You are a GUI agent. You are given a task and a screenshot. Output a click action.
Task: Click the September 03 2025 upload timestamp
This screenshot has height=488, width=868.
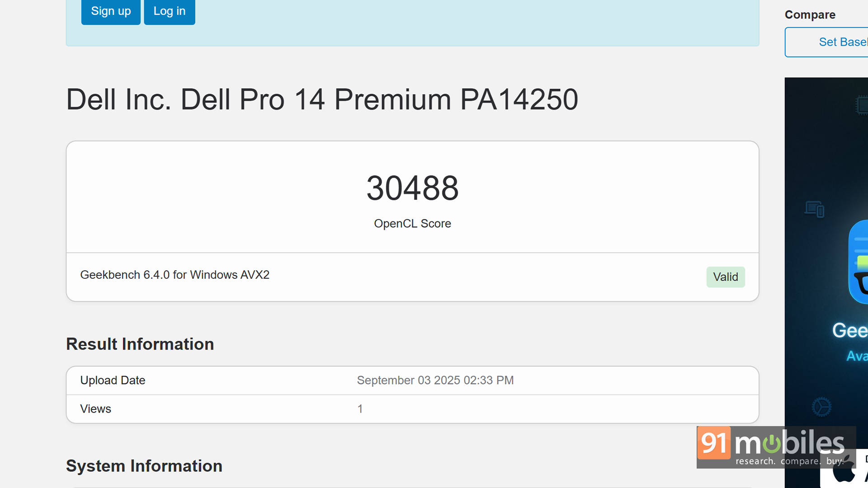(x=435, y=380)
